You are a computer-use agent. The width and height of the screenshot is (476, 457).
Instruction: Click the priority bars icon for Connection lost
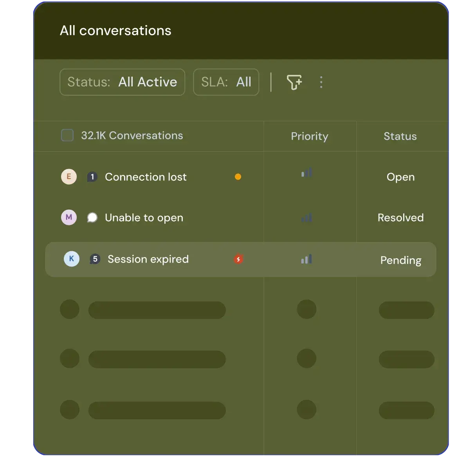[307, 173]
